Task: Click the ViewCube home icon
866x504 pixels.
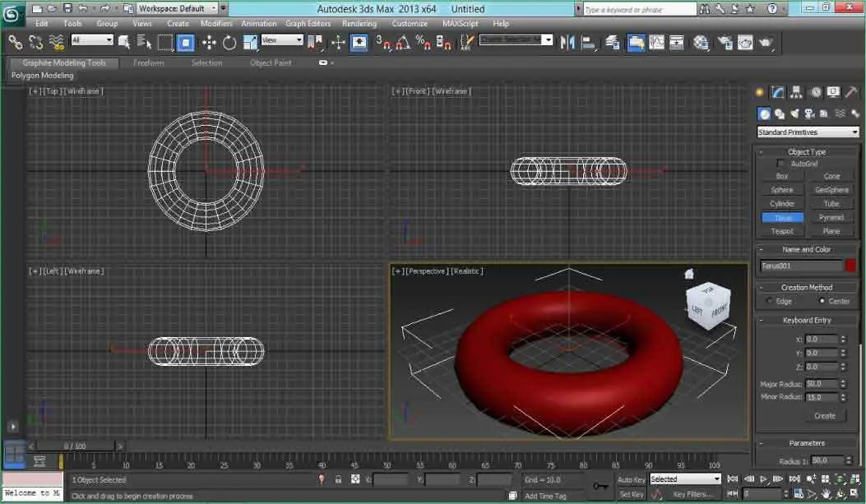Action: point(688,274)
